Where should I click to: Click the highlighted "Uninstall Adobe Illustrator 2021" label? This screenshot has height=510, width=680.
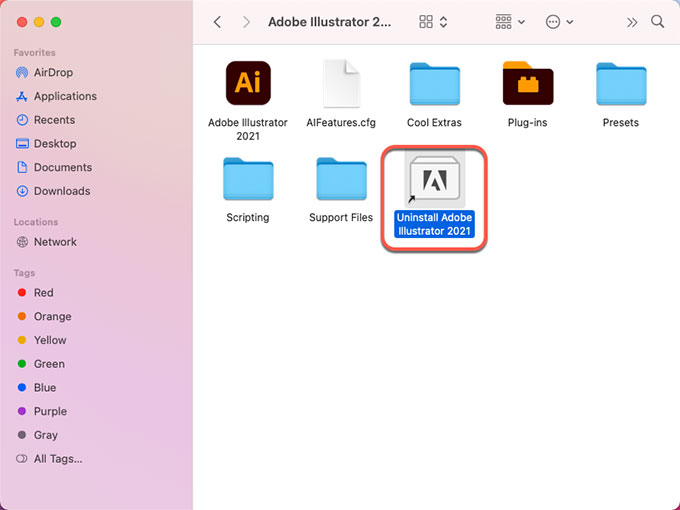tap(435, 224)
